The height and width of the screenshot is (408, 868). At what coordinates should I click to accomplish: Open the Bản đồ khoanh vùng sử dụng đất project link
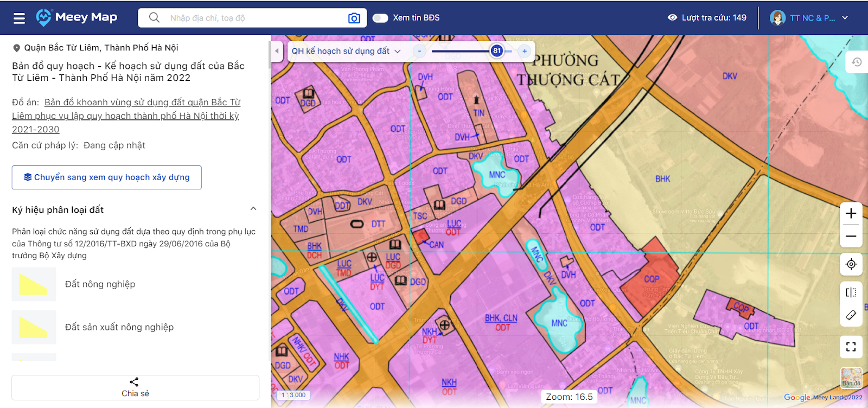click(126, 116)
